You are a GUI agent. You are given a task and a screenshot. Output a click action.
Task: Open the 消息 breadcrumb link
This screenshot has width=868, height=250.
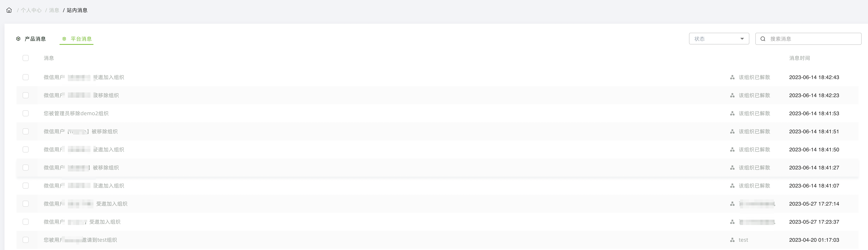(x=54, y=10)
